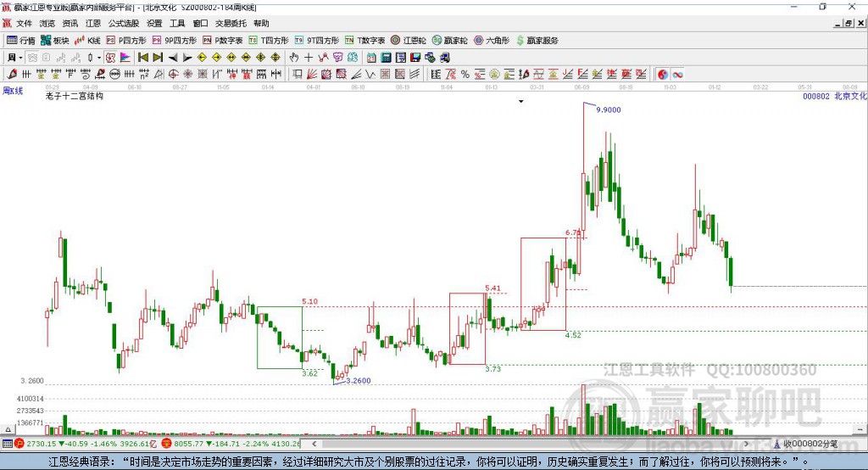The width and height of the screenshot is (868, 470).
Task: Open the 赢家轮 wheel tool
Action: pos(449,41)
